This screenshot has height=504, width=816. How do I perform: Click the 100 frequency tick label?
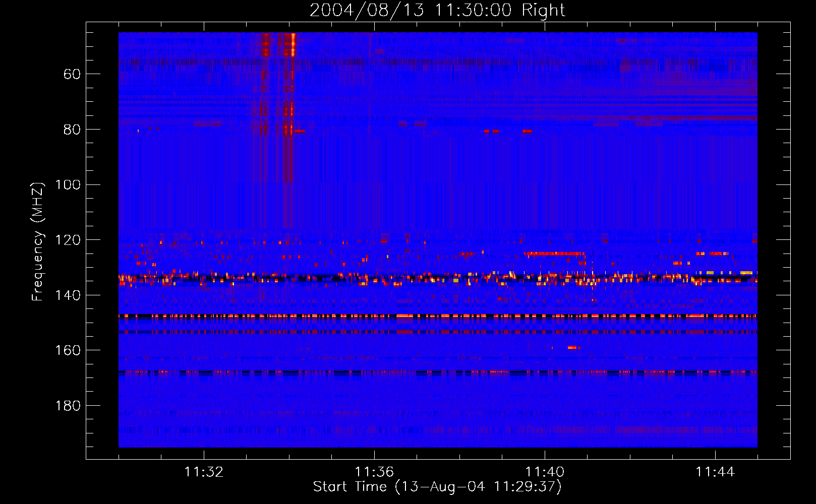(x=68, y=185)
